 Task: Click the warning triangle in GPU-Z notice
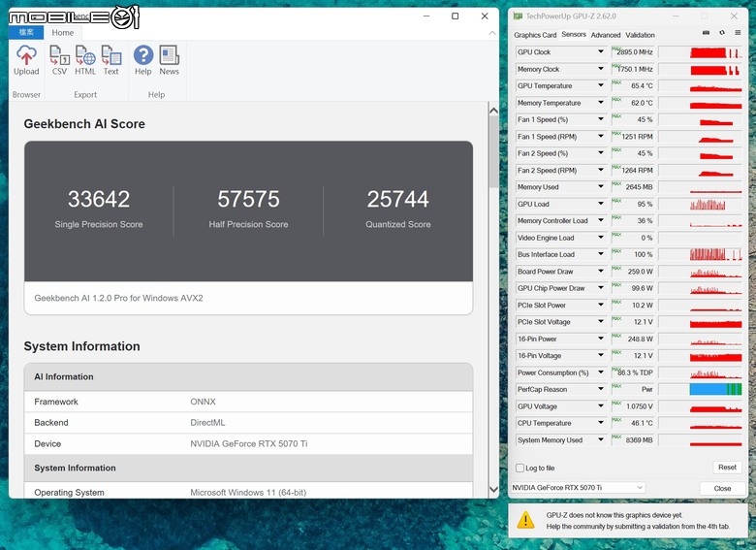525,520
